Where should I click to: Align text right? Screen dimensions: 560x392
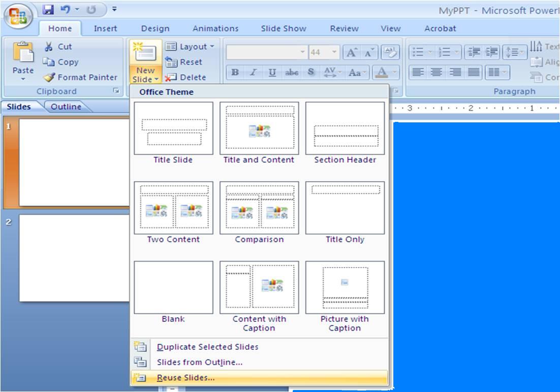pyautogui.click(x=455, y=73)
